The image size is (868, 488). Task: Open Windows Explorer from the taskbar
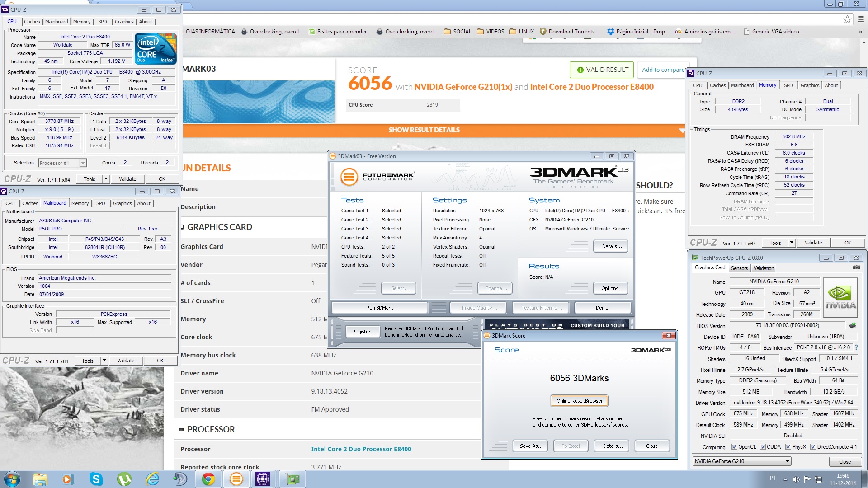[x=40, y=479]
